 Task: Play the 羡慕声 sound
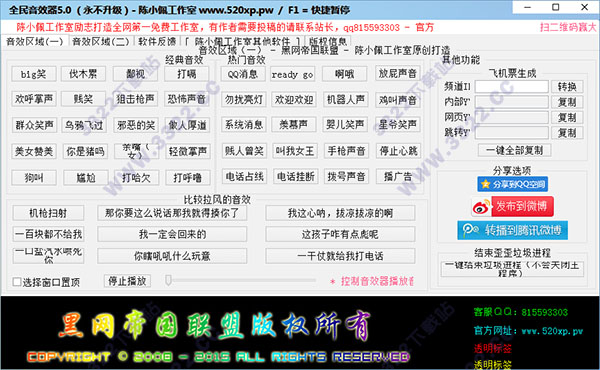(x=293, y=125)
